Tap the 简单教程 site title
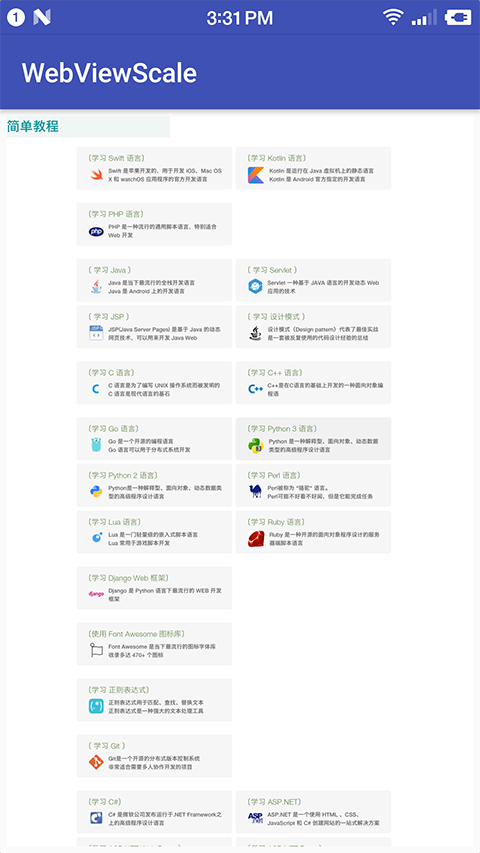 click(33, 127)
